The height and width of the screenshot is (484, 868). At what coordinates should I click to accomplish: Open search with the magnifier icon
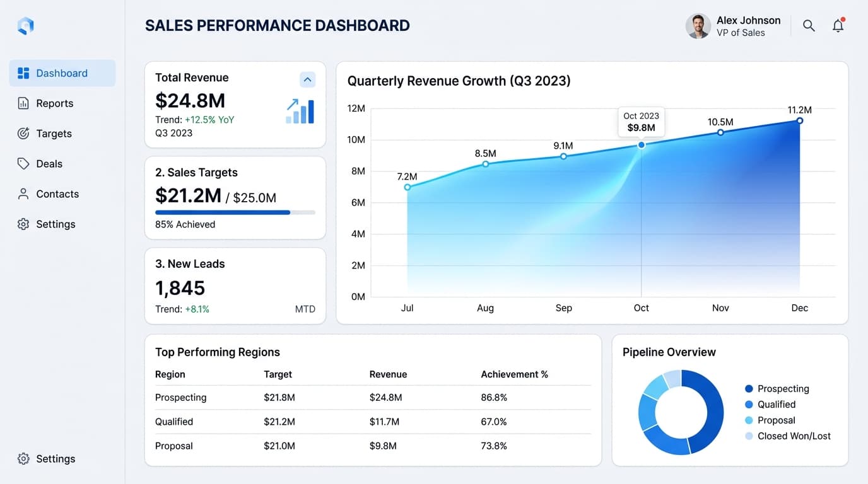point(809,26)
